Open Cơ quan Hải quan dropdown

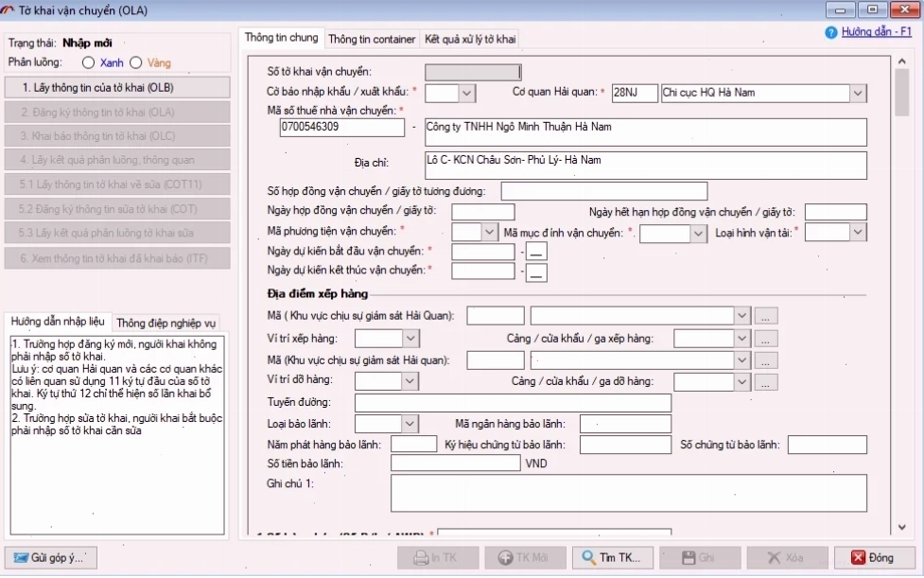[x=858, y=93]
